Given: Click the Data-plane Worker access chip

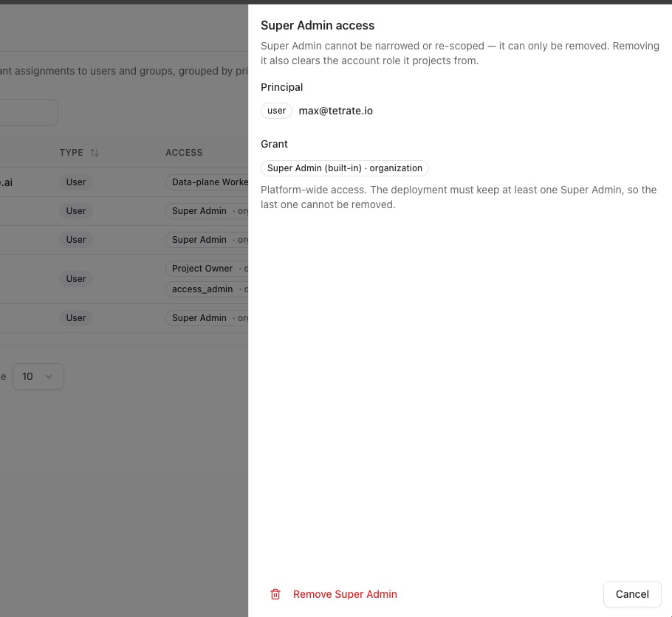Looking at the screenshot, I should click(207, 182).
